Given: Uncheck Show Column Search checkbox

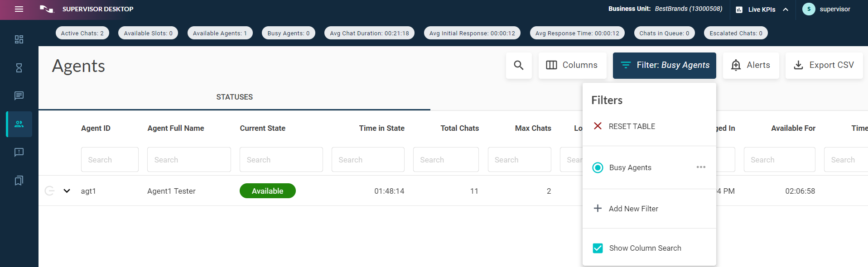Looking at the screenshot, I should pos(598,248).
